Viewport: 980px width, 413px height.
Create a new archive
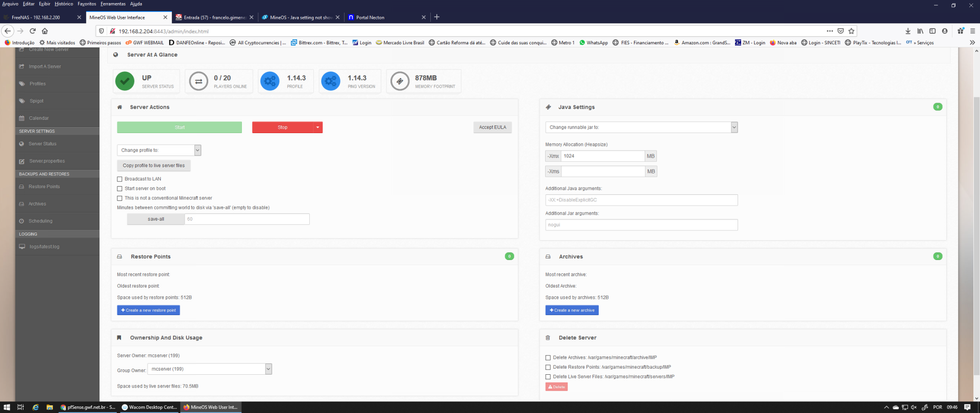[572, 310]
